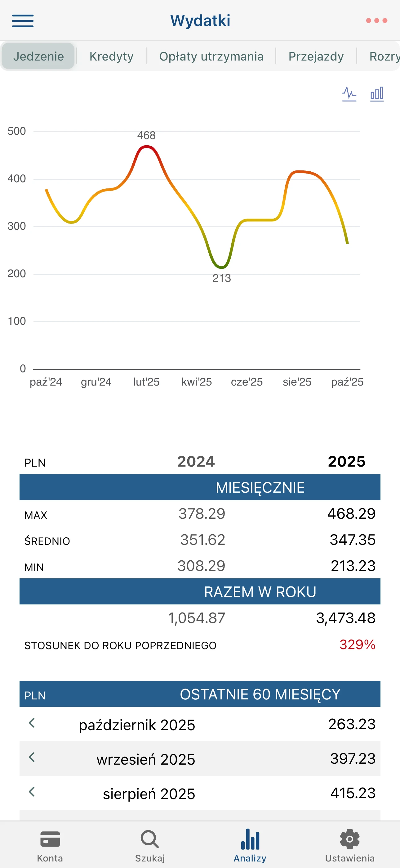The image size is (400, 868).
Task: Tap the 329% year-over-year ratio value
Action: (357, 644)
